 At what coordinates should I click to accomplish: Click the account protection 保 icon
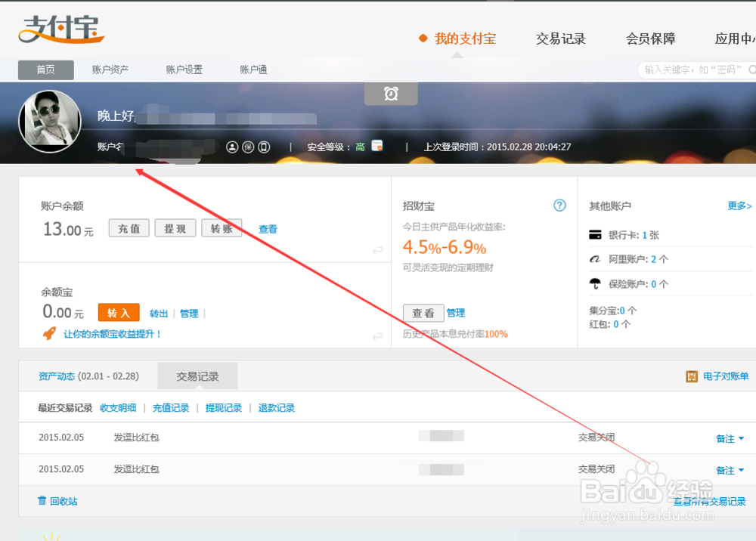[248, 147]
